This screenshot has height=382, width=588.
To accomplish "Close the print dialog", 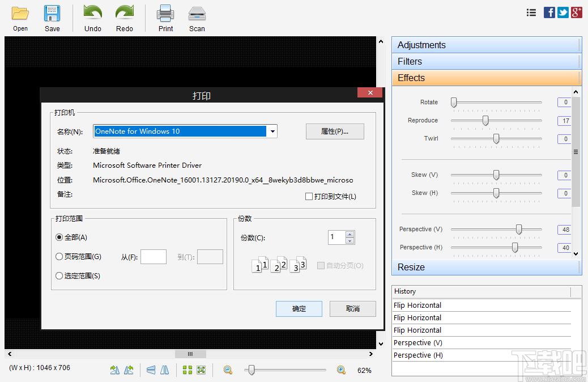I will [x=370, y=93].
